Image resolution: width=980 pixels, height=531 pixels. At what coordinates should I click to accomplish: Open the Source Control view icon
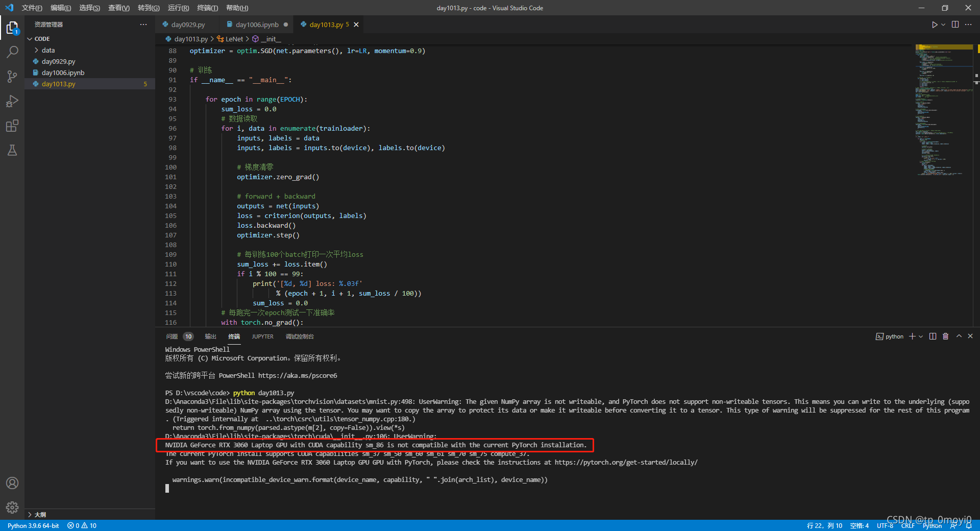pos(12,77)
